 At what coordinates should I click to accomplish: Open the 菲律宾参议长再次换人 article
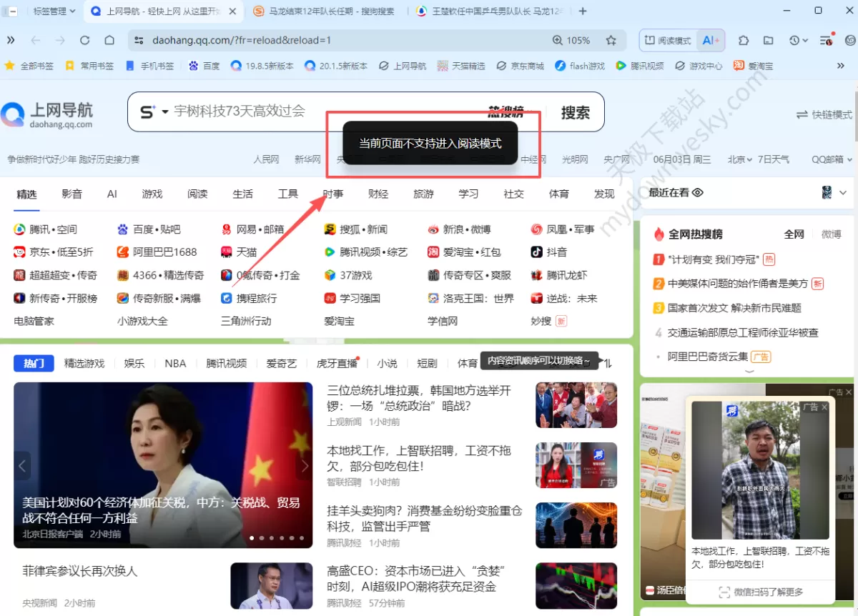point(80,571)
